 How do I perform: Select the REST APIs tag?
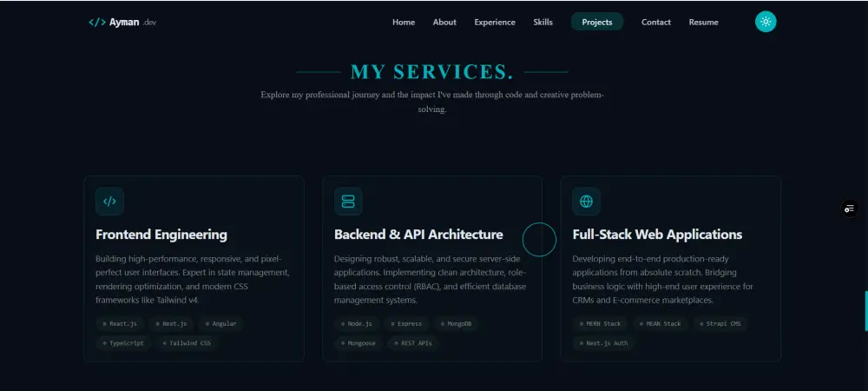coord(413,343)
